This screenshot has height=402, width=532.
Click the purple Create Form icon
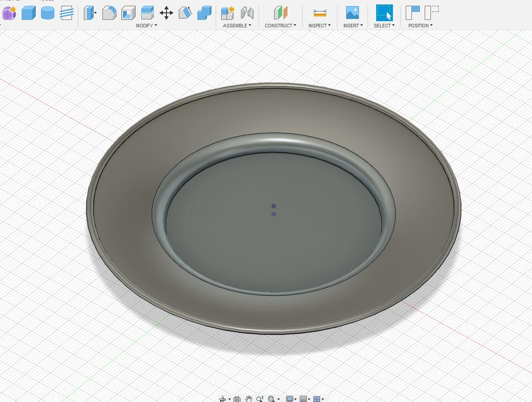pyautogui.click(x=9, y=13)
